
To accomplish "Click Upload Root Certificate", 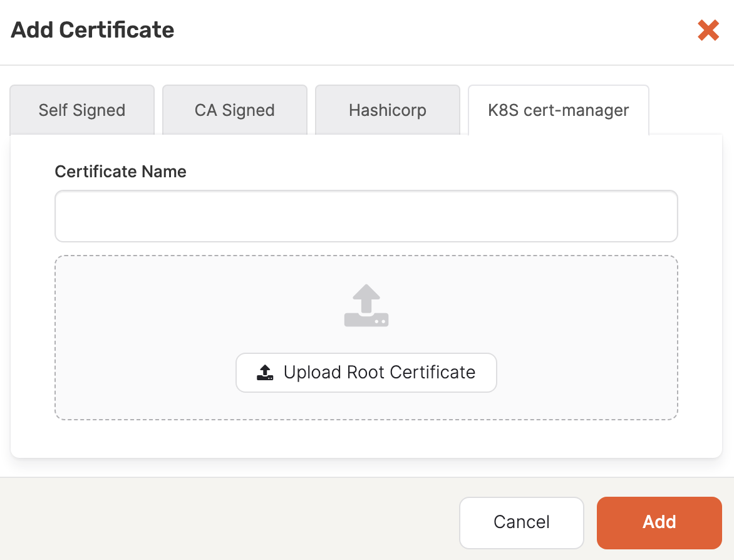I will click(366, 372).
